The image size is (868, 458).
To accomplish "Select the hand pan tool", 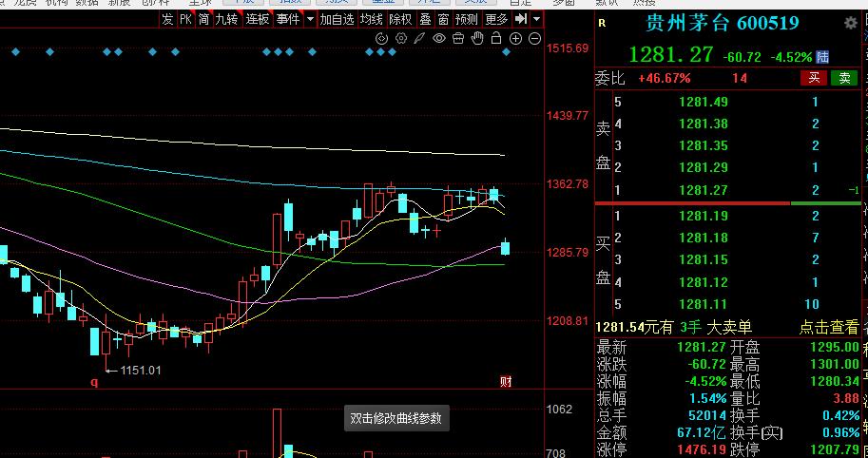I will point(477,38).
